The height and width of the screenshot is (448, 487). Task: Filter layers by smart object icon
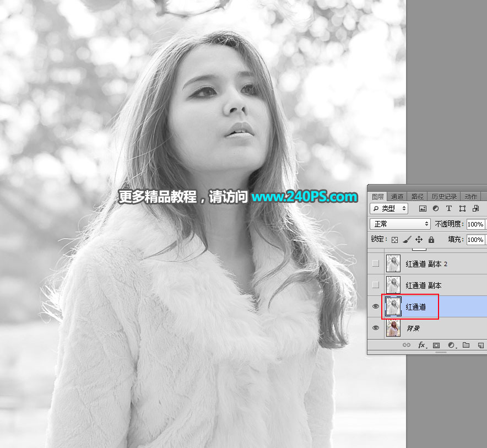pyautogui.click(x=476, y=208)
